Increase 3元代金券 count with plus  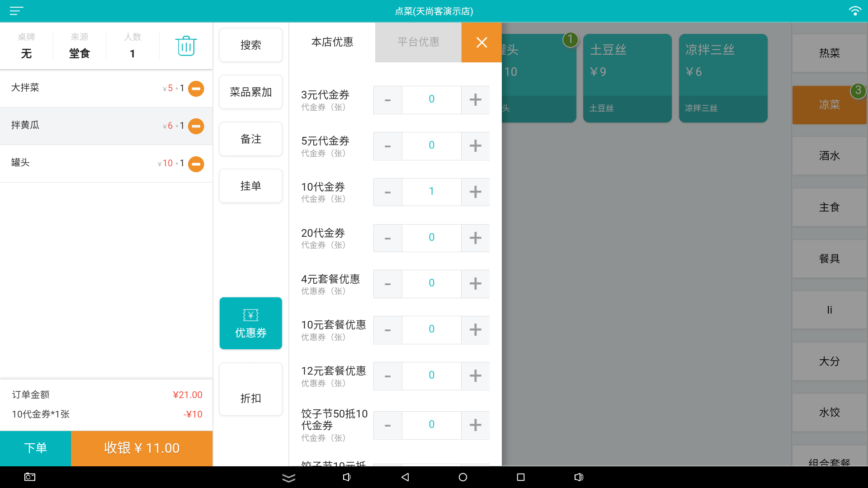(x=475, y=100)
